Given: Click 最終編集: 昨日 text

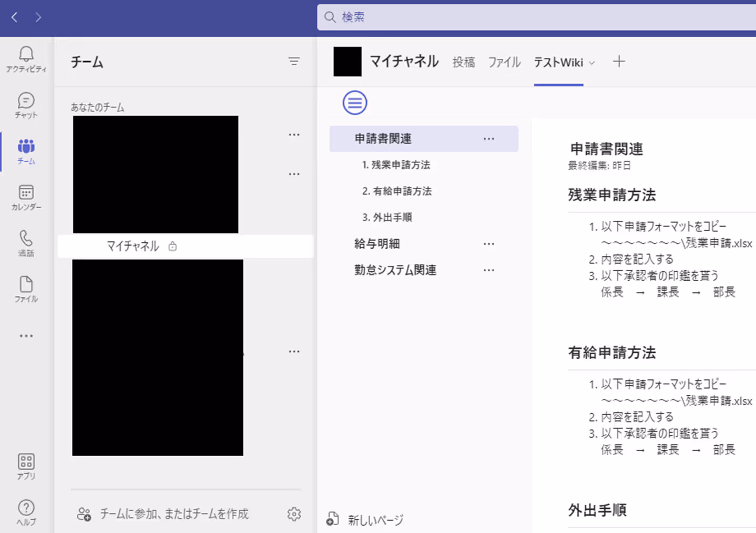Looking at the screenshot, I should tap(599, 166).
